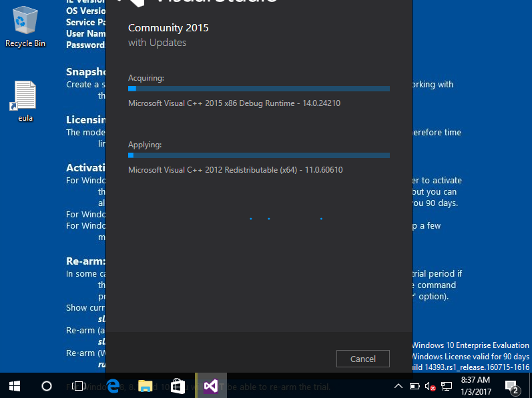Image resolution: width=532 pixels, height=398 pixels.
Task: Select the eula shortcut on desktop
Action: [x=25, y=101]
